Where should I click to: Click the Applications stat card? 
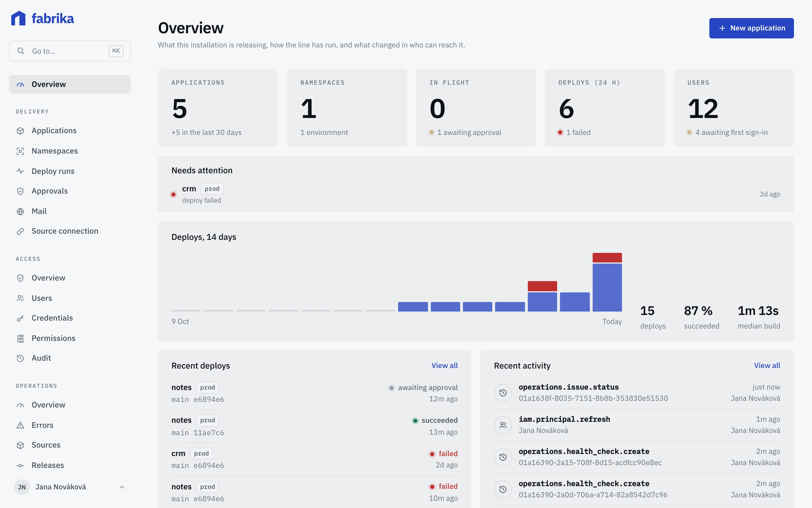point(218,108)
